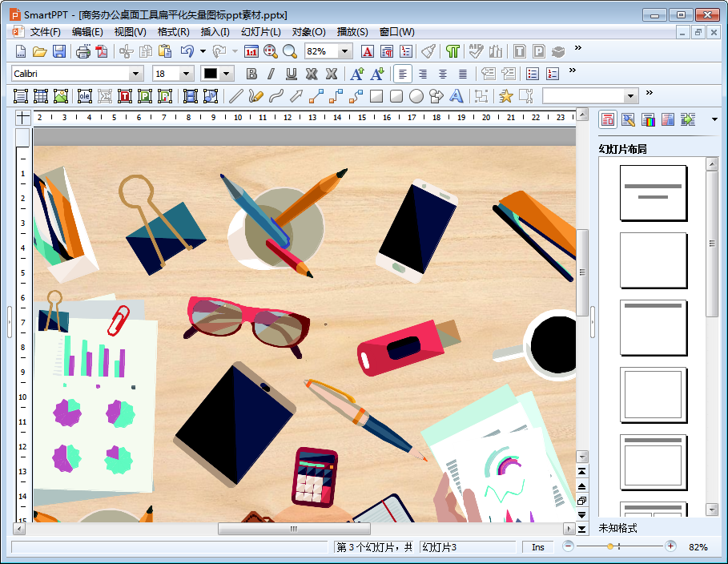Click the black font color swatch
The height and width of the screenshot is (564, 728).
(211, 74)
